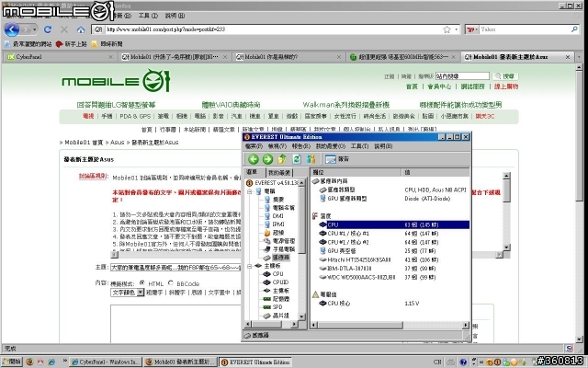The height and width of the screenshot is (368, 588).
Task: Click 新手上路 bookmark in bookmarks toolbar
Action: [x=72, y=44]
